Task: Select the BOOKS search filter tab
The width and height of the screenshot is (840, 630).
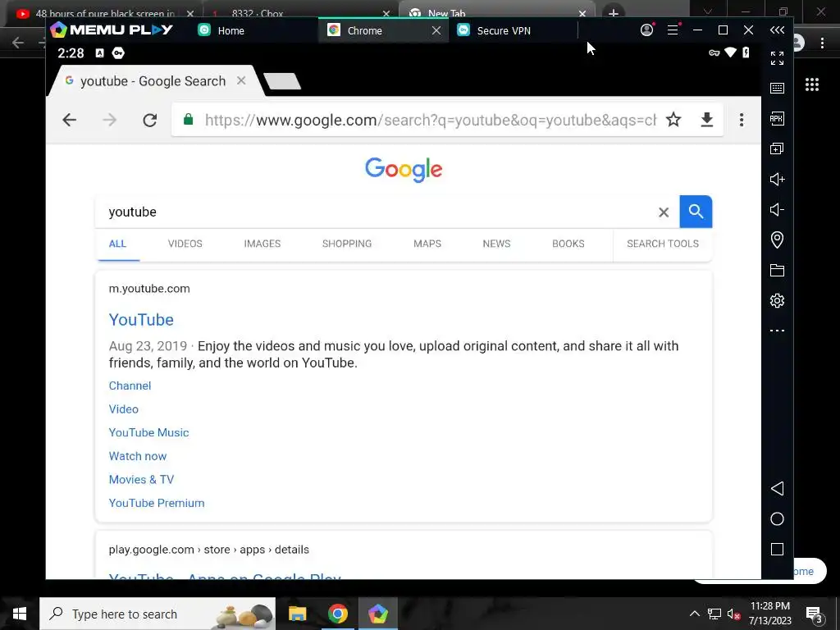Action: tap(568, 244)
